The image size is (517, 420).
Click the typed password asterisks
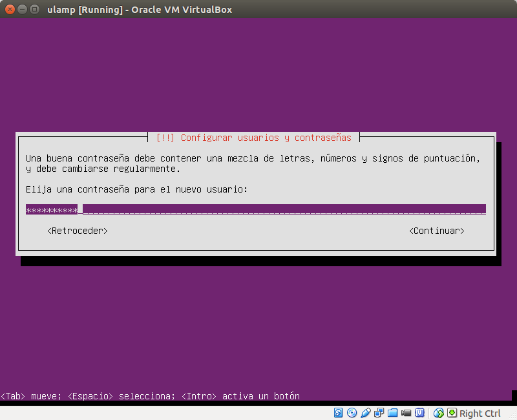[x=50, y=209]
